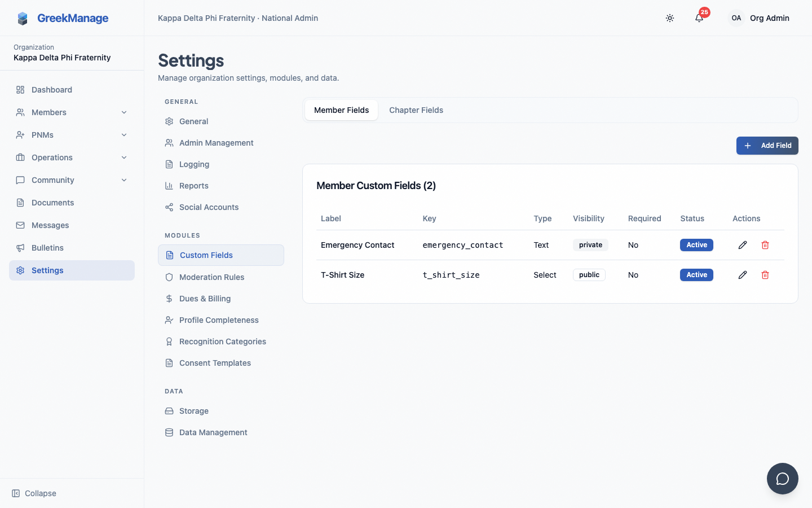Viewport: 812px width, 508px height.
Task: Click the GreekManage logo icon
Action: coord(23,19)
